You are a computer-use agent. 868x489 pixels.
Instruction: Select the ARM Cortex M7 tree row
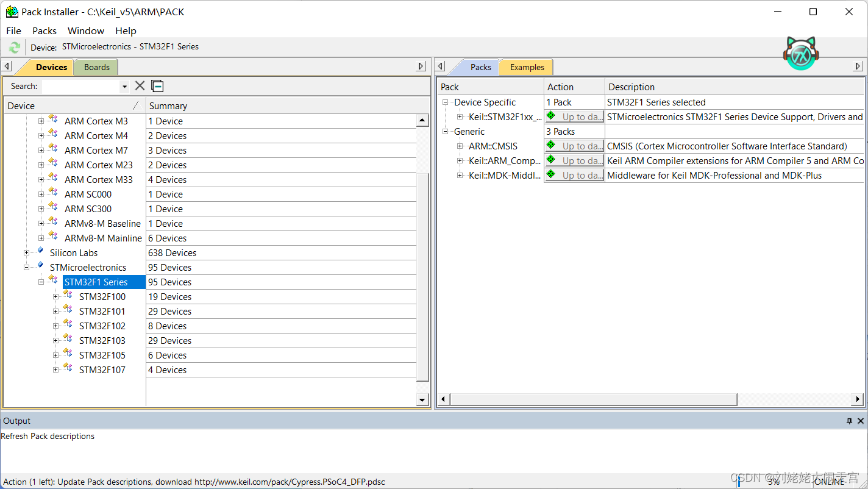[96, 151]
